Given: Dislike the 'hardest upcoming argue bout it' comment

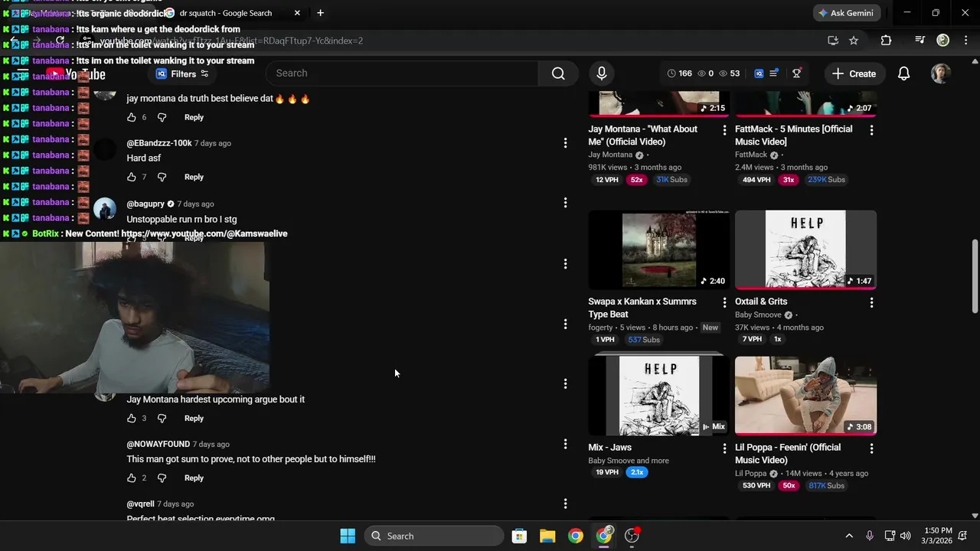Looking at the screenshot, I should pyautogui.click(x=162, y=418).
